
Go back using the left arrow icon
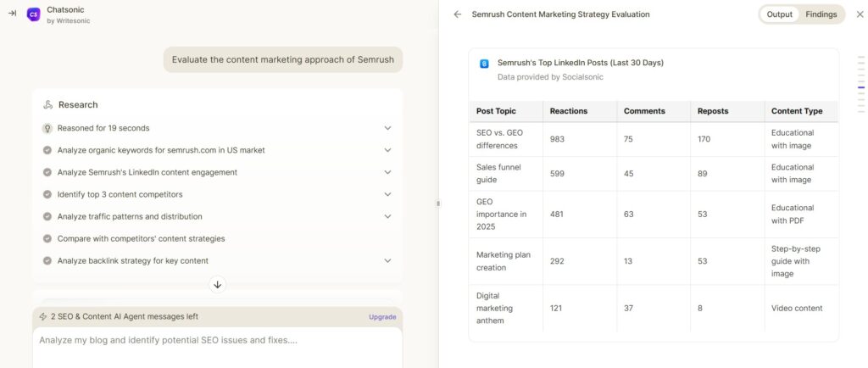(x=457, y=14)
